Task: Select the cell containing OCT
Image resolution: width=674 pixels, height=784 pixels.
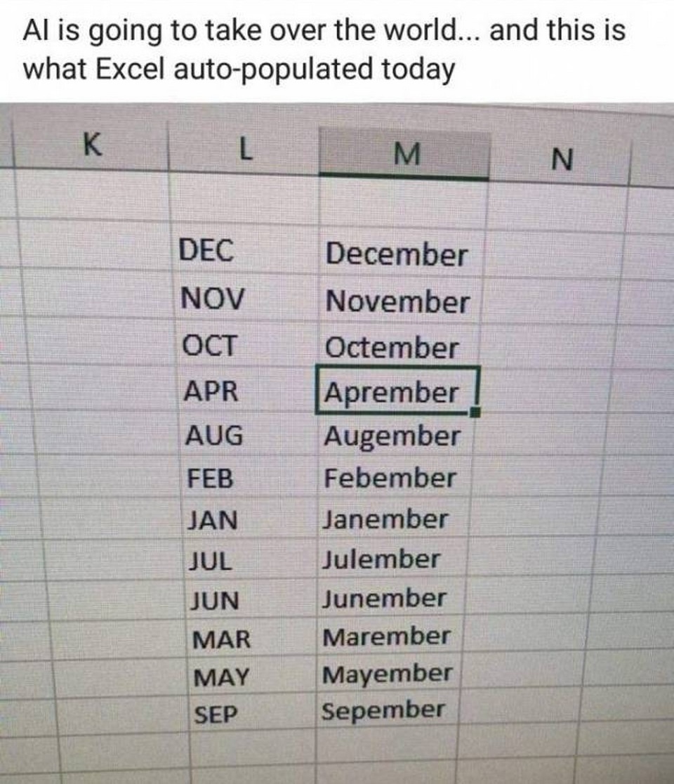Action: (249, 345)
